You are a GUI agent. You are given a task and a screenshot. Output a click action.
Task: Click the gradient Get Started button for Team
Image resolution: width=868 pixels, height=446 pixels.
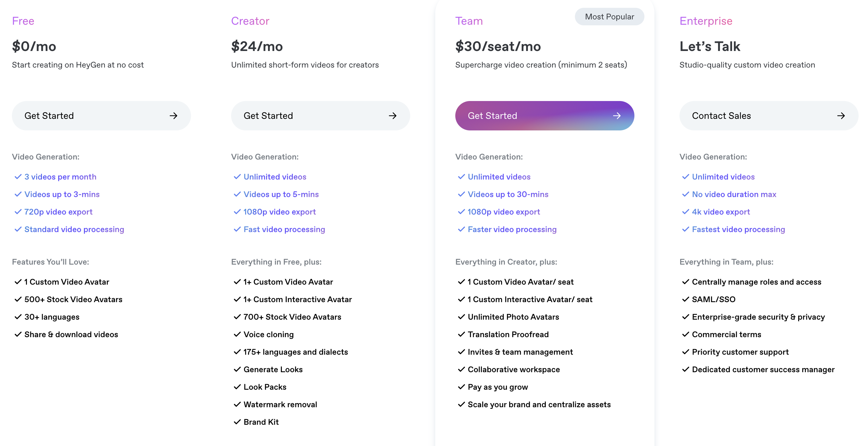pos(544,115)
